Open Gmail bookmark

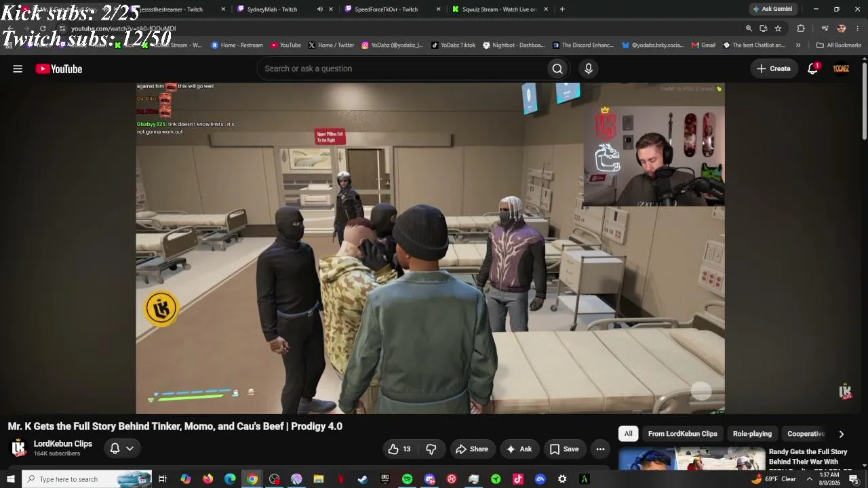pyautogui.click(x=704, y=45)
